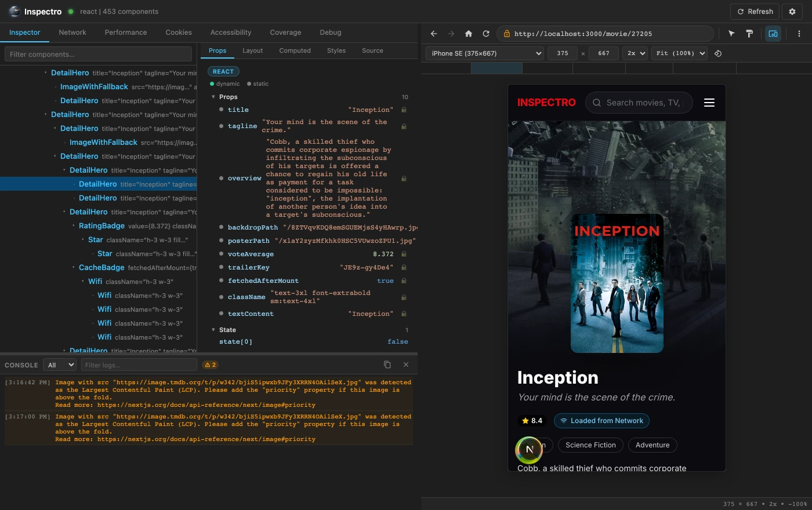
Task: Click the site security lock in address bar
Action: click(x=506, y=34)
